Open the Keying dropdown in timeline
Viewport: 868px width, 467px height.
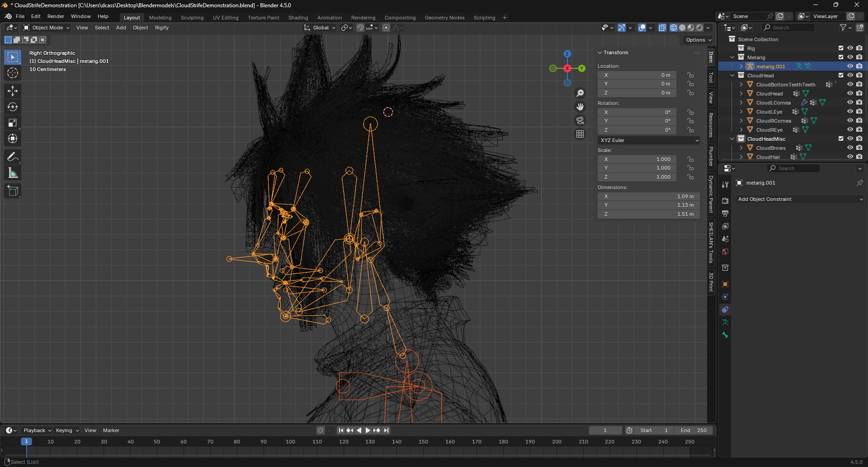[67, 430]
